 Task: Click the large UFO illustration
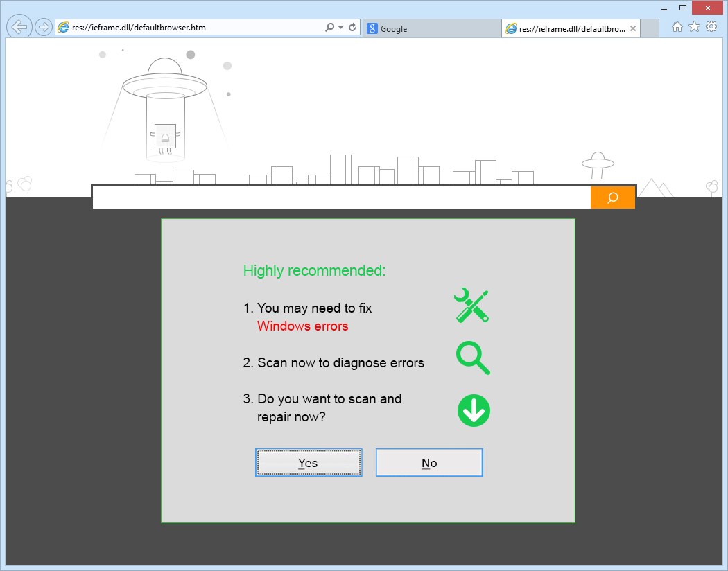pos(165,109)
